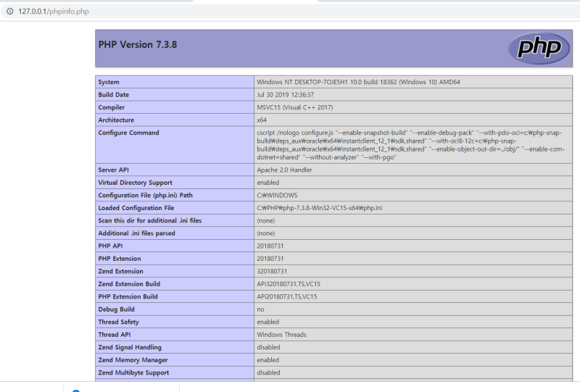Click the Zend Memory Manager label
Viewport: 580px width, 392px height.
tap(133, 360)
